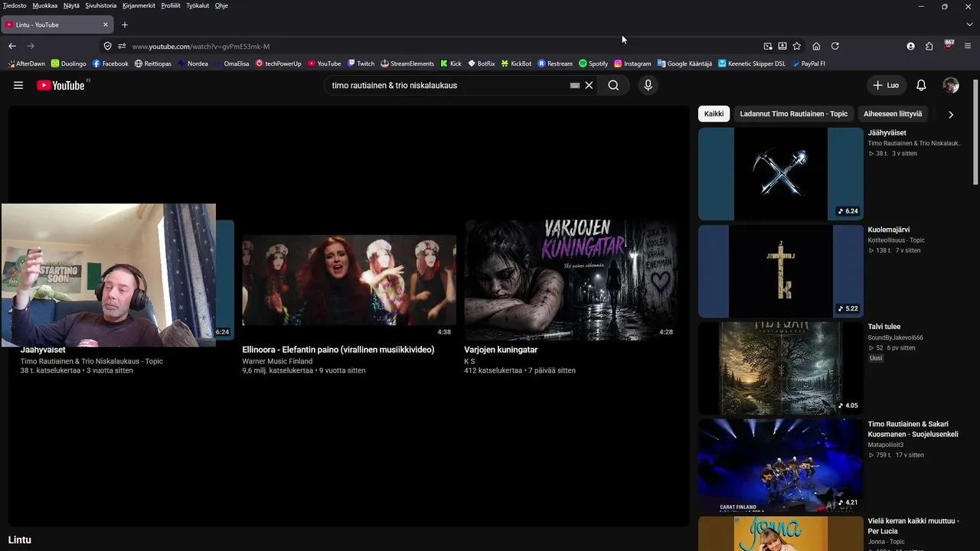The width and height of the screenshot is (980, 551).
Task: Open the Restream bookmark
Action: [x=555, y=64]
